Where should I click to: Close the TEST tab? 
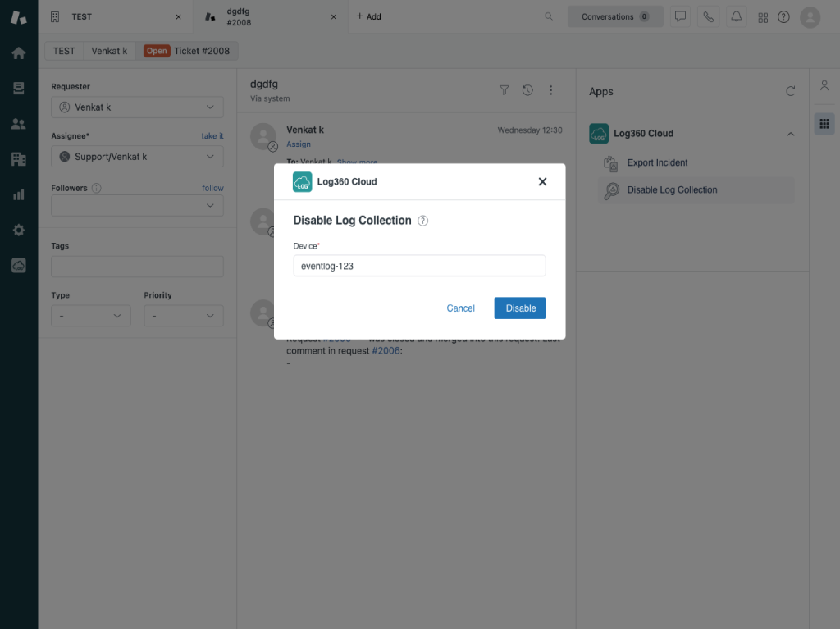click(x=178, y=16)
